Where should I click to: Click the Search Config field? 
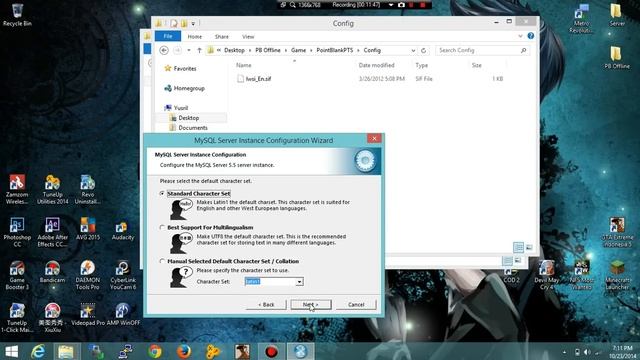(x=482, y=50)
